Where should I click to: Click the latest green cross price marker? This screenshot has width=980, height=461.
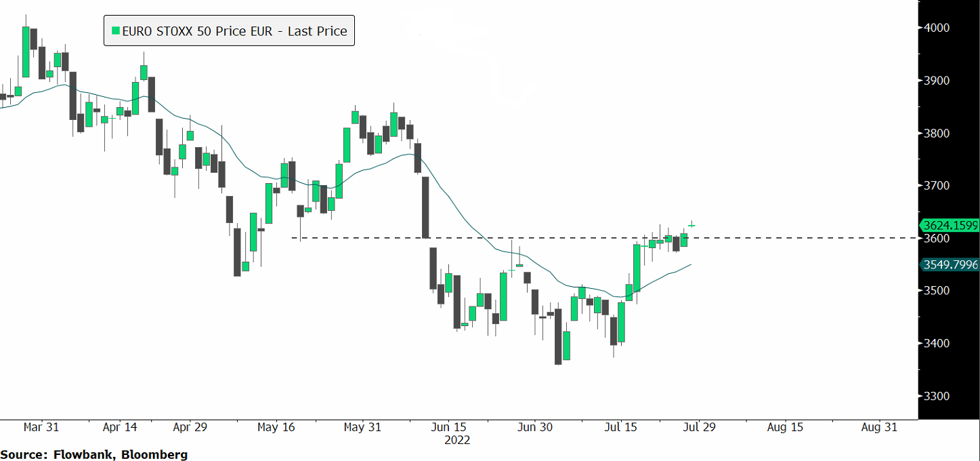(692, 224)
